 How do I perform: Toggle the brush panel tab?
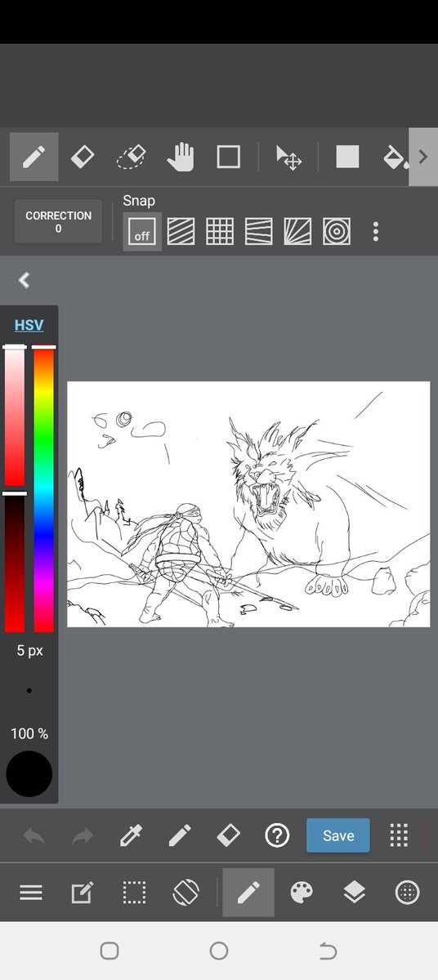coord(248,893)
